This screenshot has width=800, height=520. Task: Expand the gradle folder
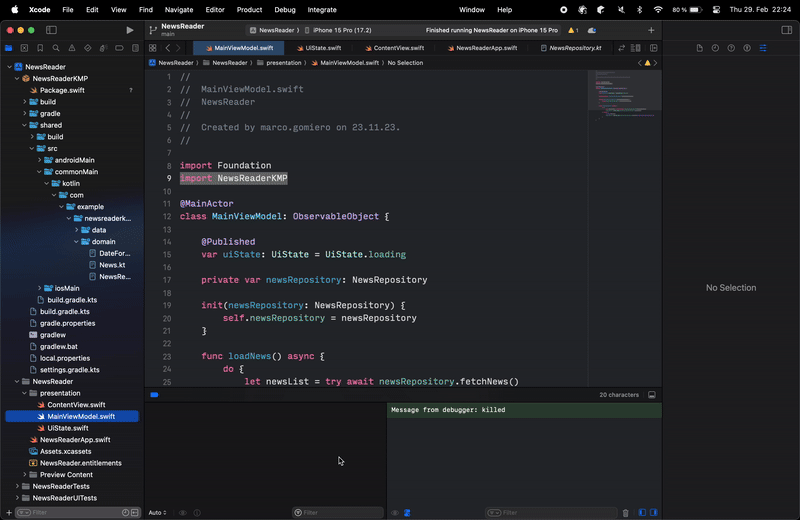(24, 113)
